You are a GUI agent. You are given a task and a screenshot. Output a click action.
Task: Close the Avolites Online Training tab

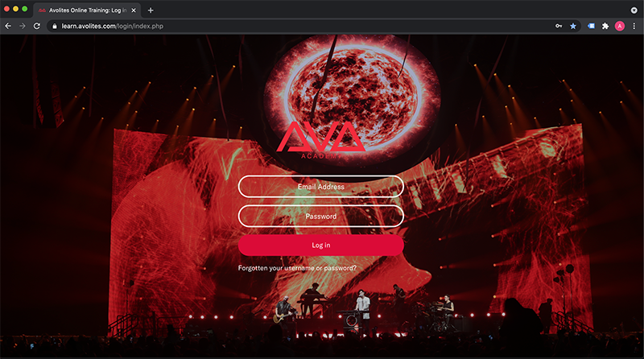point(134,10)
